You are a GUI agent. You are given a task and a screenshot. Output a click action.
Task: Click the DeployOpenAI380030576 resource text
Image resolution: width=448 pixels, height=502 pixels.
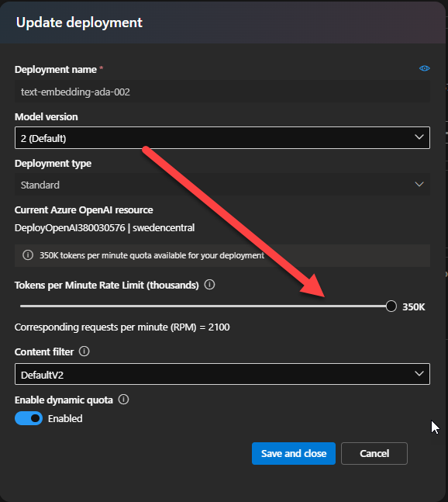(70, 228)
